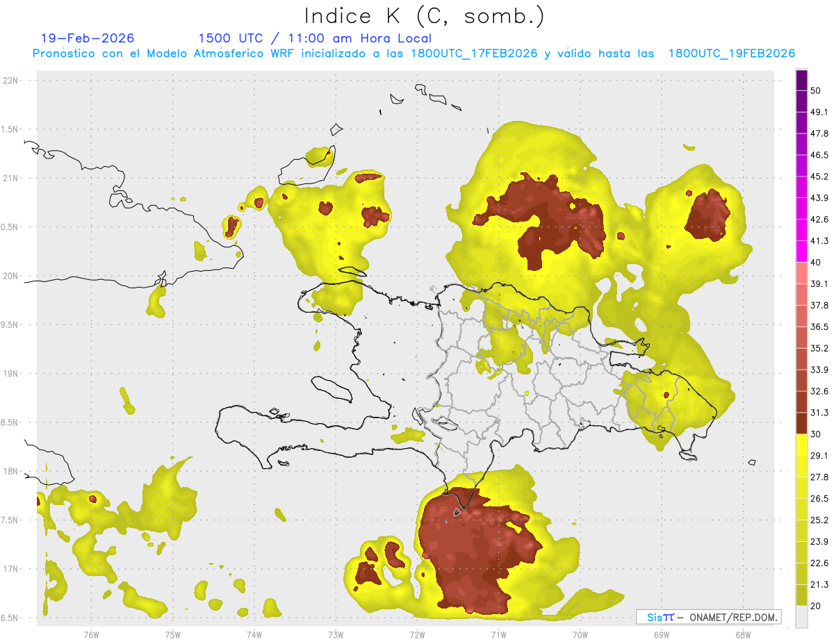The width and height of the screenshot is (834, 644).
Task: Click the '75W' longitude label
Action: 173,634
